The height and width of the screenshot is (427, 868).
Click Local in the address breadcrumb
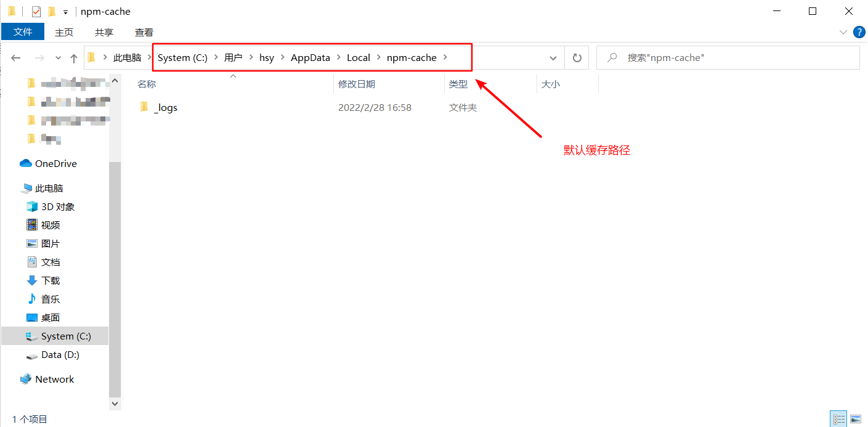(359, 58)
